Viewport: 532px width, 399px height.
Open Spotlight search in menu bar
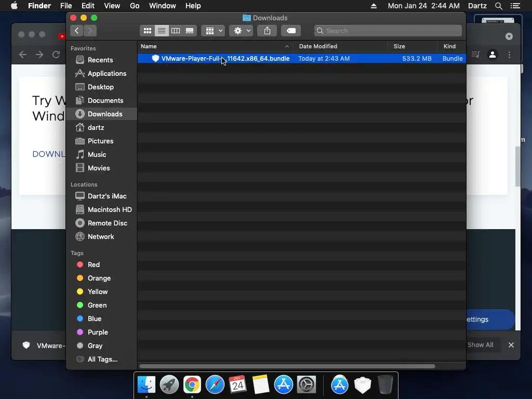coord(498,6)
